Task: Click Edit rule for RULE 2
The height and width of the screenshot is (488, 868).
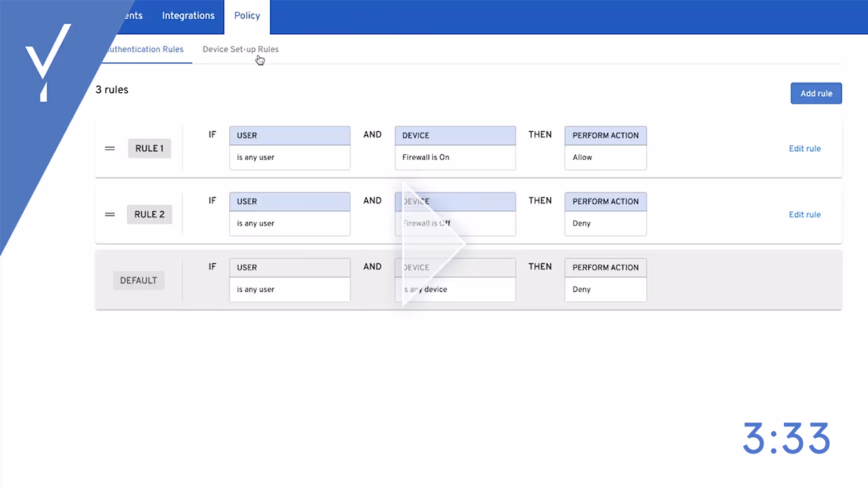Action: coord(805,214)
